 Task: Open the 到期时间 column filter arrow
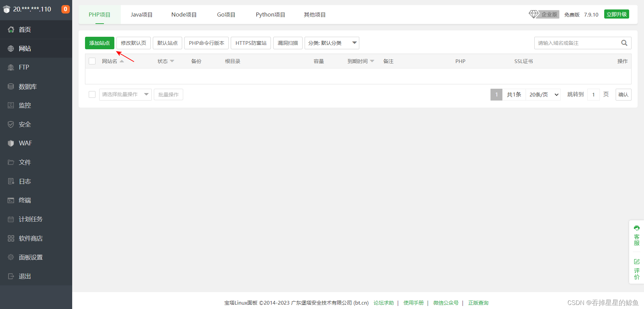click(372, 61)
